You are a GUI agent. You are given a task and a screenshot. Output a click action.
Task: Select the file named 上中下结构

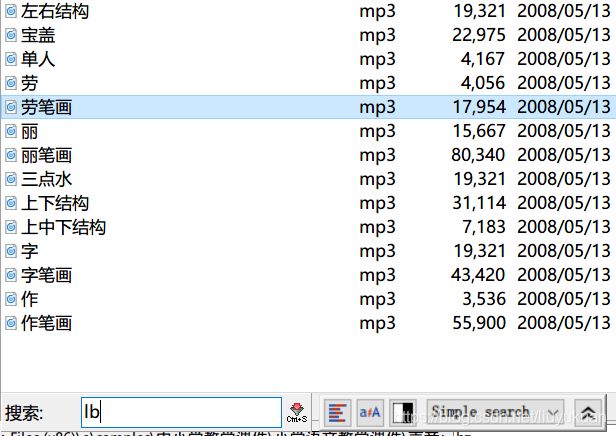pos(63,227)
